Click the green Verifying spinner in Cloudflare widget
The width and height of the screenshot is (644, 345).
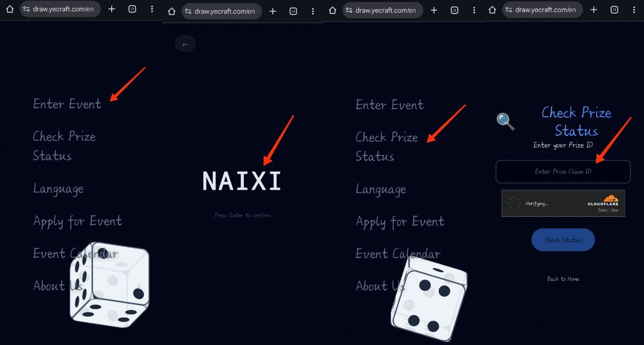[514, 203]
